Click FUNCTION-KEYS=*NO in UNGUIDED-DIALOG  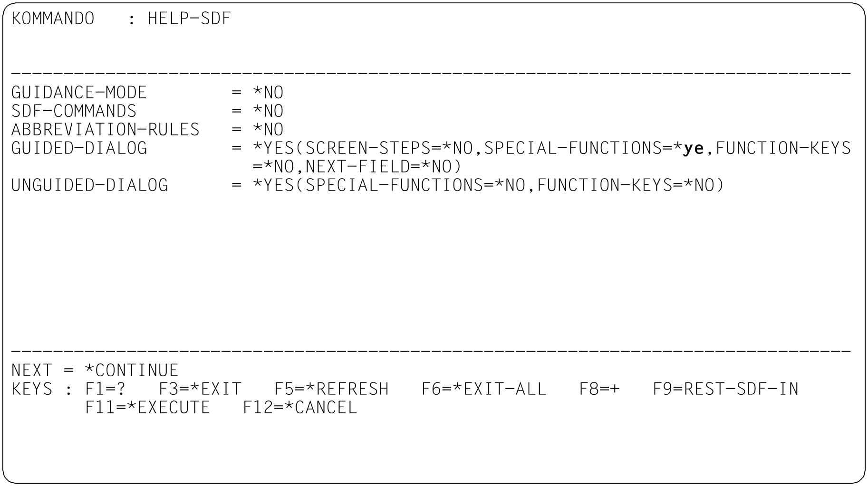click(x=626, y=185)
